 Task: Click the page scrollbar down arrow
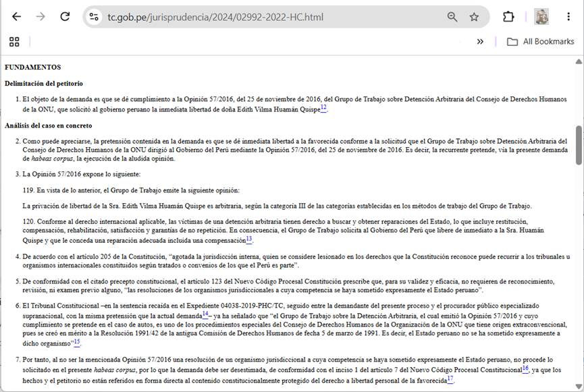[x=579, y=387]
